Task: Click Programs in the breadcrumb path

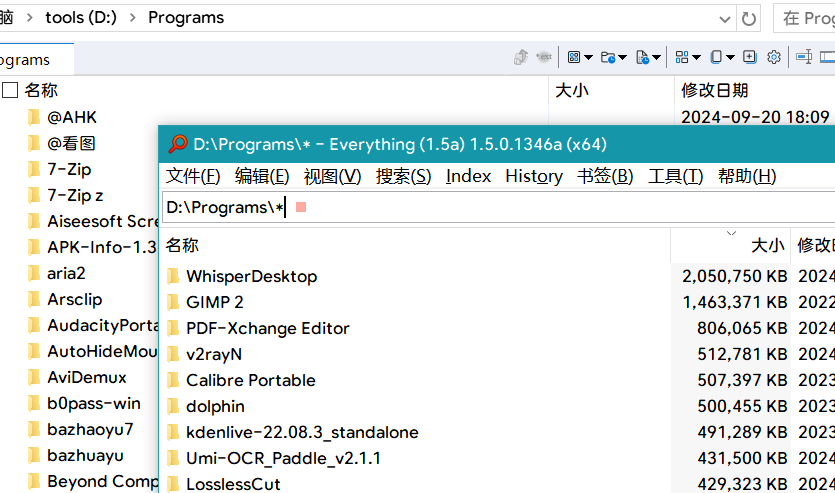Action: tap(186, 18)
